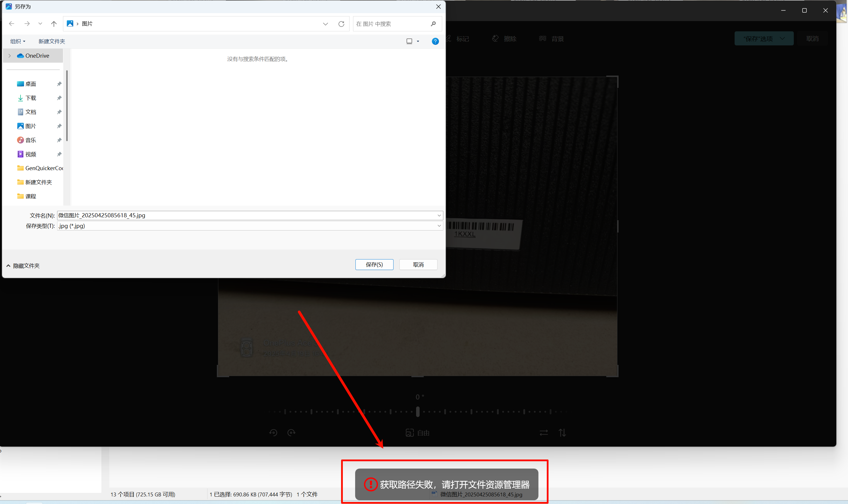Close the 另存为 dialog
This screenshot has height=504, width=848.
click(x=438, y=6)
